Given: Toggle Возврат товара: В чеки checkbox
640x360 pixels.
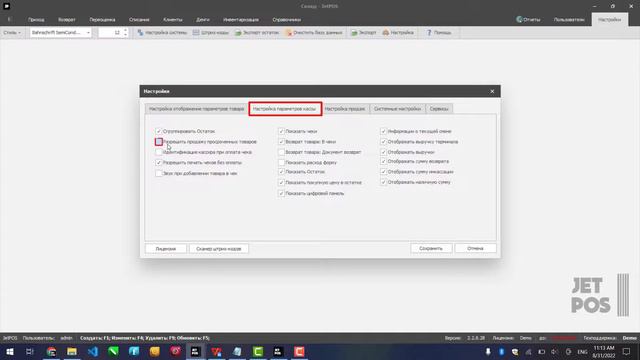Looking at the screenshot, I should tap(281, 142).
